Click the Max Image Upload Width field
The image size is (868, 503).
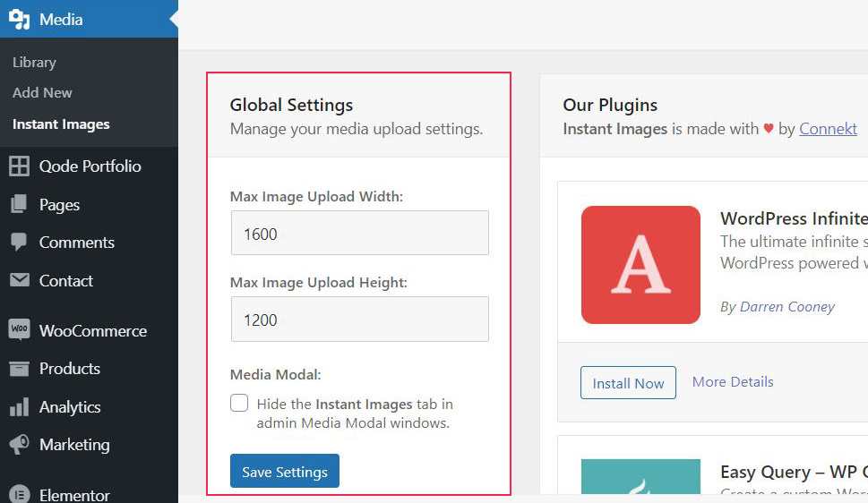[360, 233]
